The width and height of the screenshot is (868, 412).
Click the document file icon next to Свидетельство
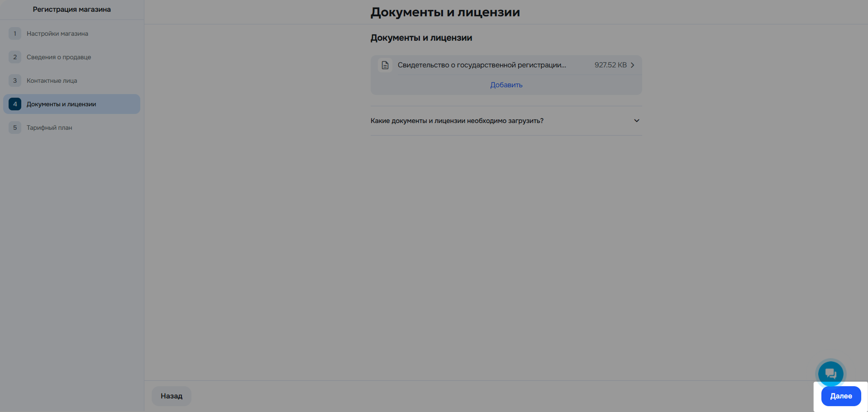coord(385,65)
